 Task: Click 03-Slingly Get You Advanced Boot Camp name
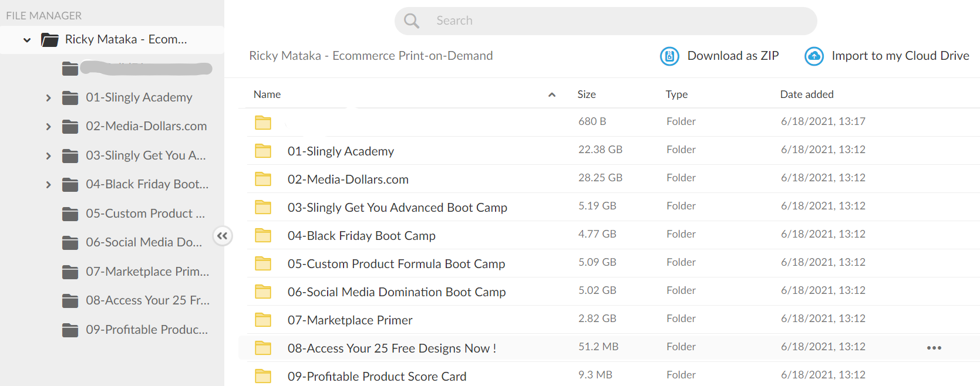pyautogui.click(x=398, y=208)
